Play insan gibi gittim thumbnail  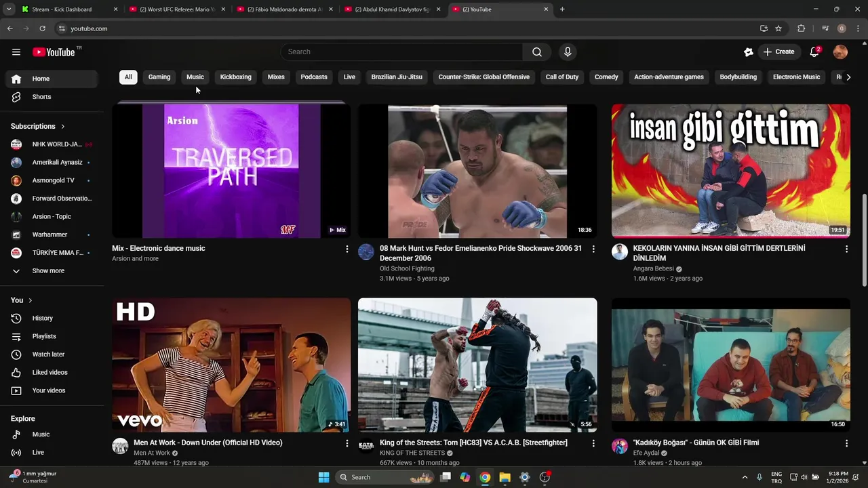coord(731,171)
